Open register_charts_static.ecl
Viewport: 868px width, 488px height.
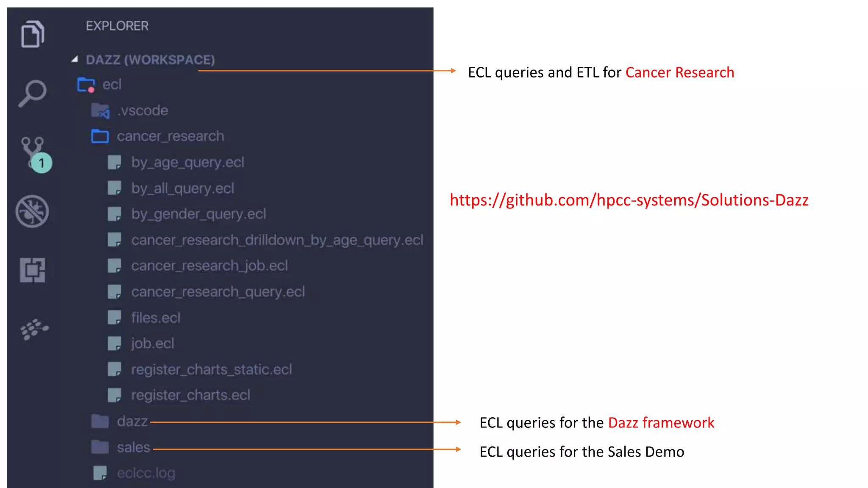point(211,369)
